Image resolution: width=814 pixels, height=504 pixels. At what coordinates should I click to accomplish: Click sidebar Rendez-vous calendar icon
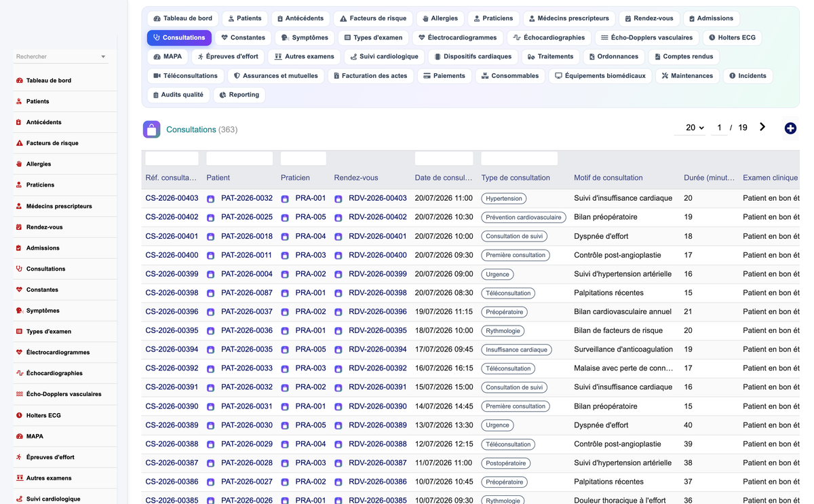pyautogui.click(x=19, y=227)
